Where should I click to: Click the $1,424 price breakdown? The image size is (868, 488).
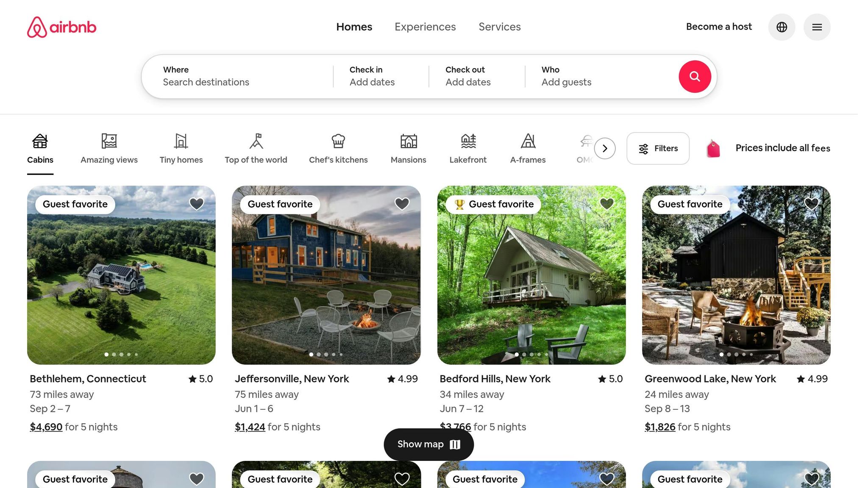tap(250, 427)
